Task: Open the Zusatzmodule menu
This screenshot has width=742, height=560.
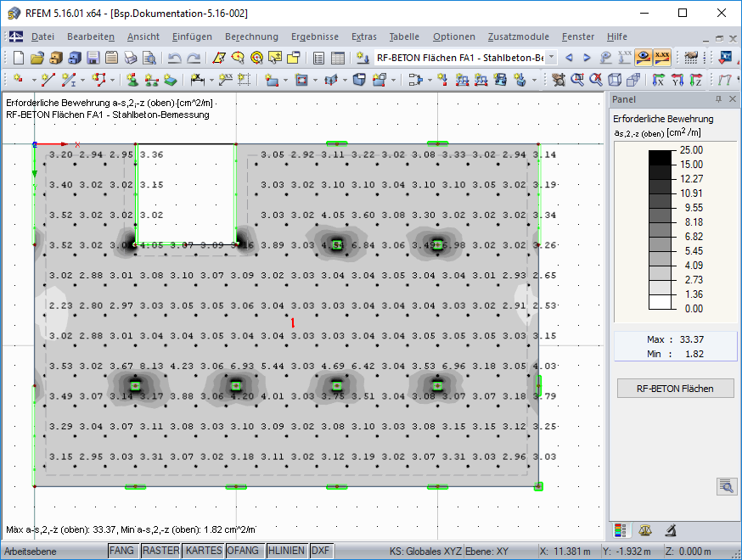Action: pos(518,36)
